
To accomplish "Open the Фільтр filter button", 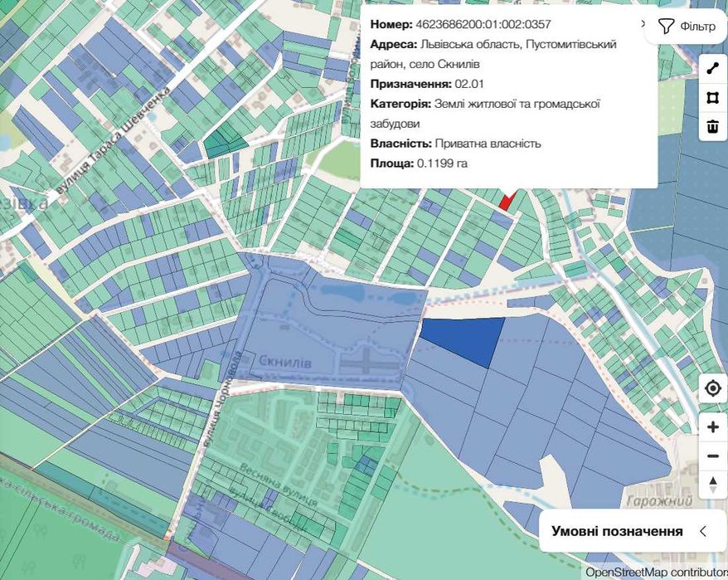I will (x=687, y=26).
